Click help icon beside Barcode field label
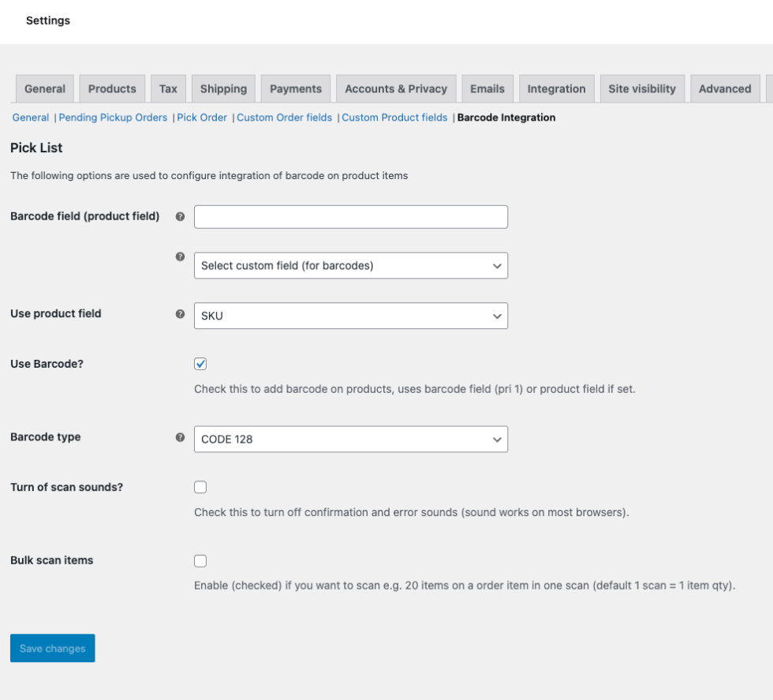This screenshot has width=773, height=700. (x=180, y=216)
